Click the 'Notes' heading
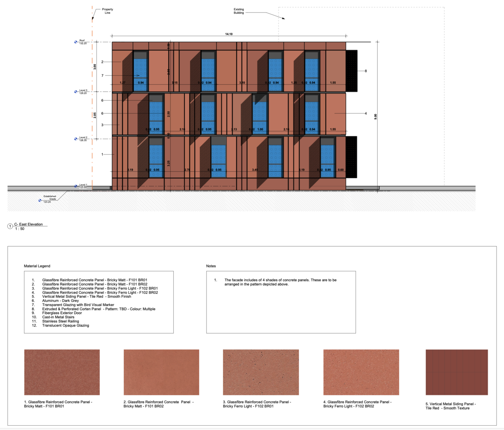This screenshot has height=430, width=504. (x=211, y=266)
